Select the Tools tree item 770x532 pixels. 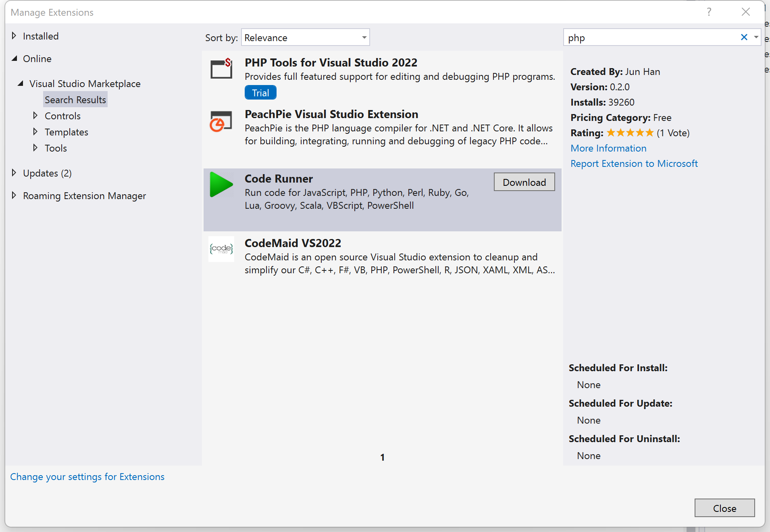coord(56,148)
